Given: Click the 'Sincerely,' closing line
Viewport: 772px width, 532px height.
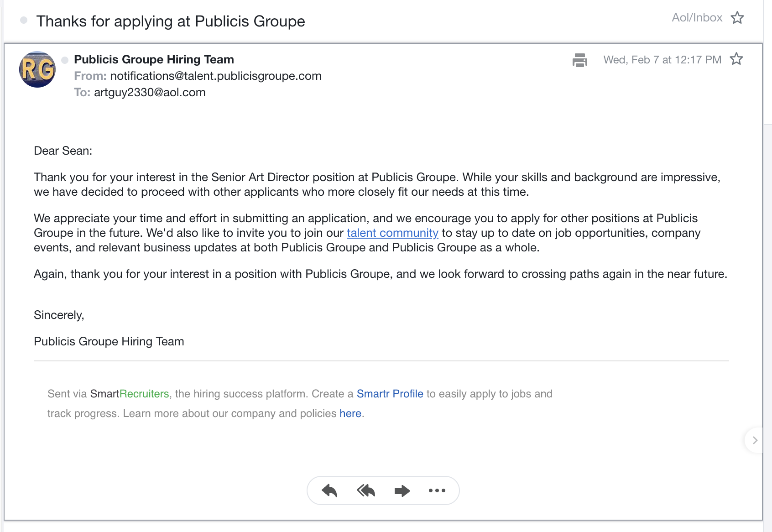Looking at the screenshot, I should pos(59,315).
